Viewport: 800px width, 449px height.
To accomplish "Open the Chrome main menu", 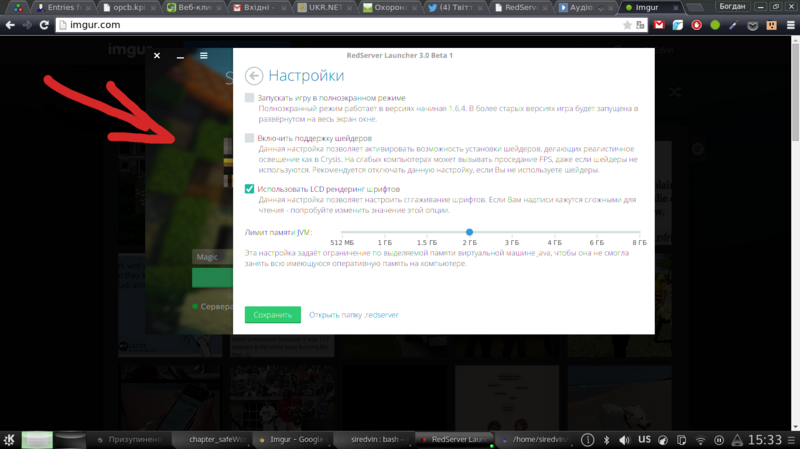I will click(790, 24).
